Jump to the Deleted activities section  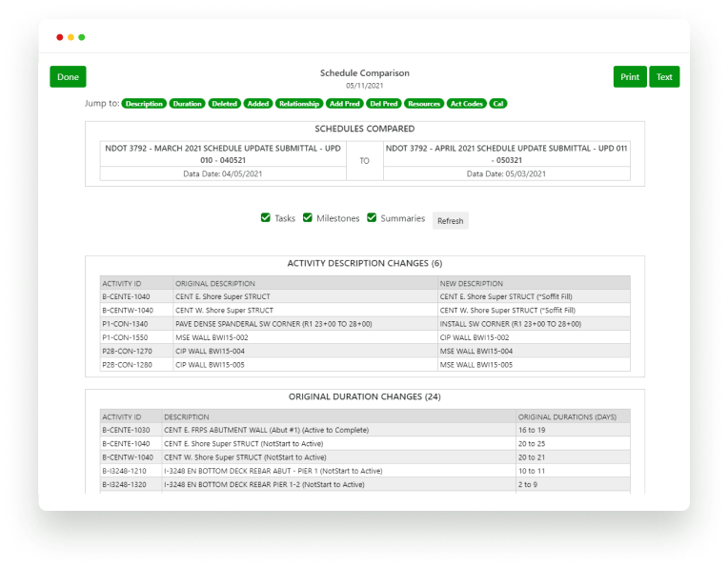click(224, 104)
